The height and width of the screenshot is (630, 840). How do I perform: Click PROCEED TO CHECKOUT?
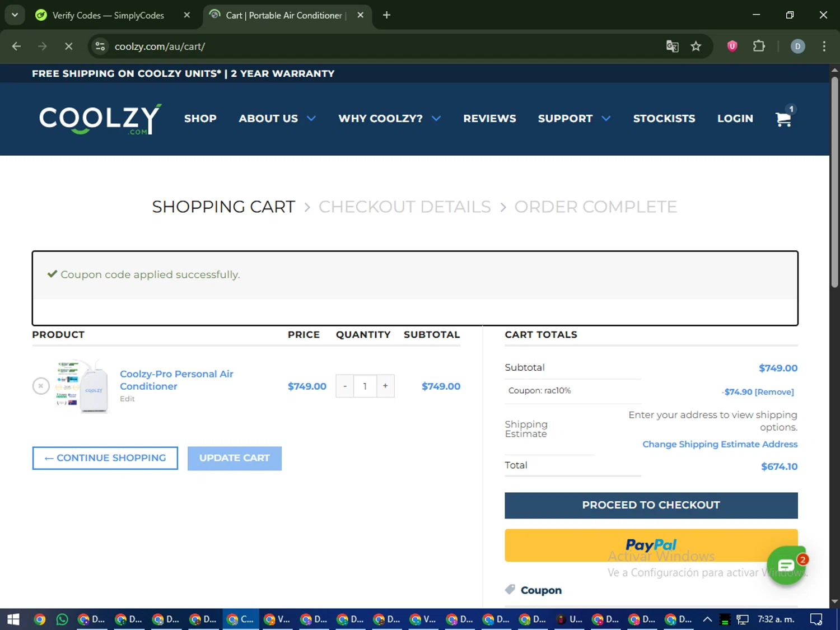pyautogui.click(x=651, y=505)
